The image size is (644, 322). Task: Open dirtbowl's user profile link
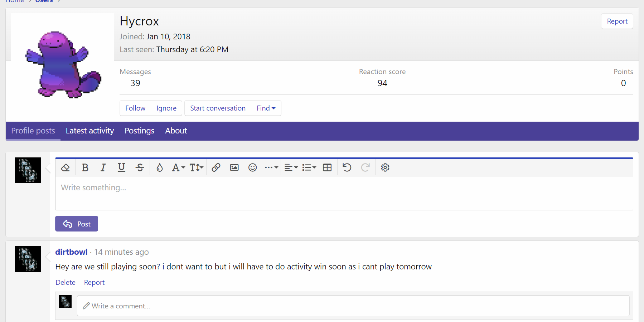pos(71,252)
